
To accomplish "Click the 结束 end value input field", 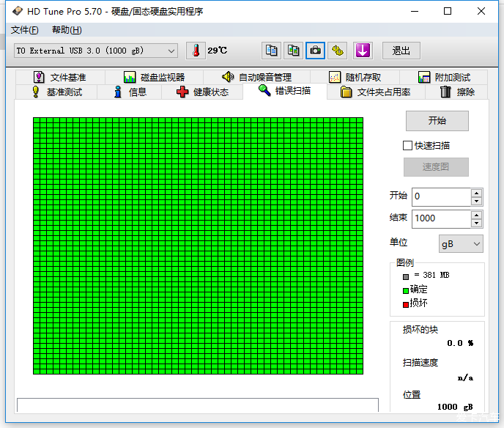I will (x=440, y=218).
